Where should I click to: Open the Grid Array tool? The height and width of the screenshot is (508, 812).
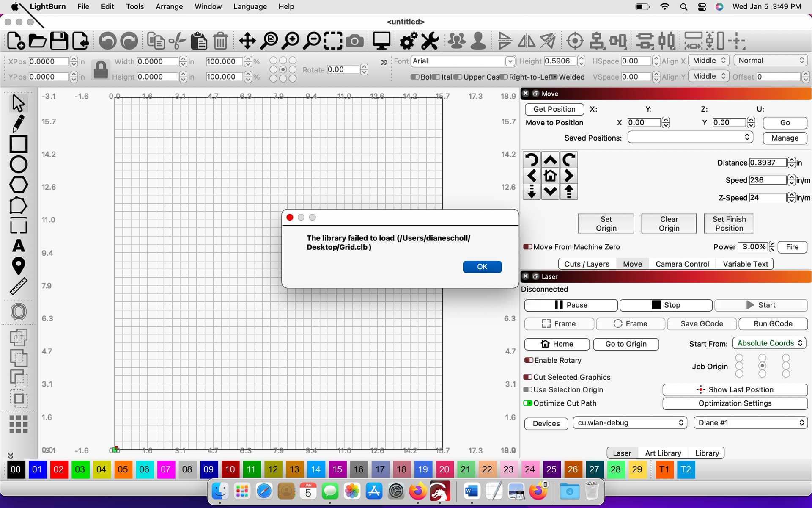pos(18,424)
